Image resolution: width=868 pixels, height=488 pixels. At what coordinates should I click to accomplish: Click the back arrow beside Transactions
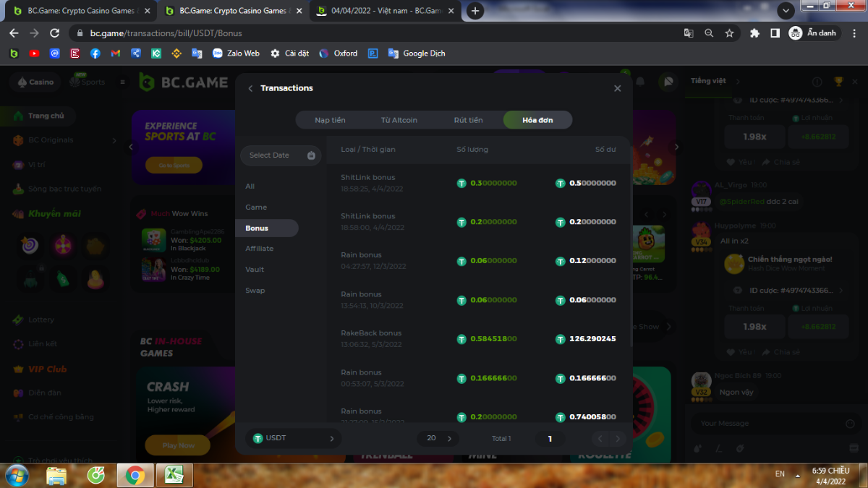(x=250, y=88)
